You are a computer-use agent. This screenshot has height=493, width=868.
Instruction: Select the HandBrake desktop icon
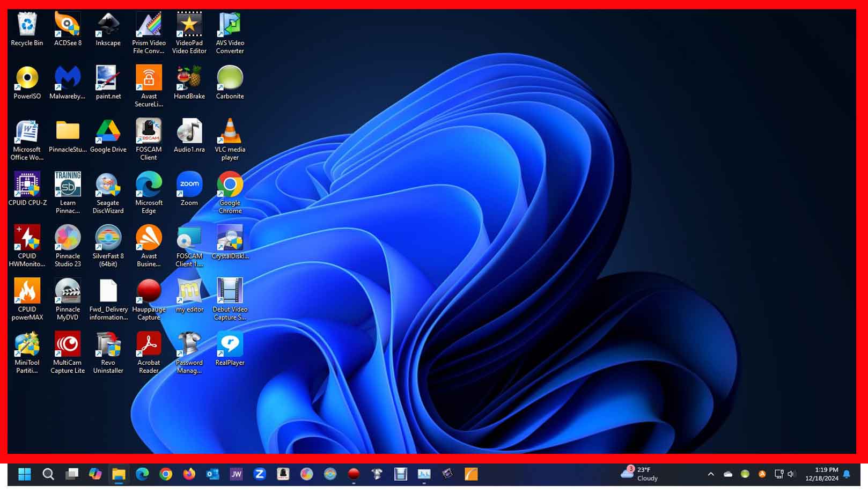[x=189, y=83]
